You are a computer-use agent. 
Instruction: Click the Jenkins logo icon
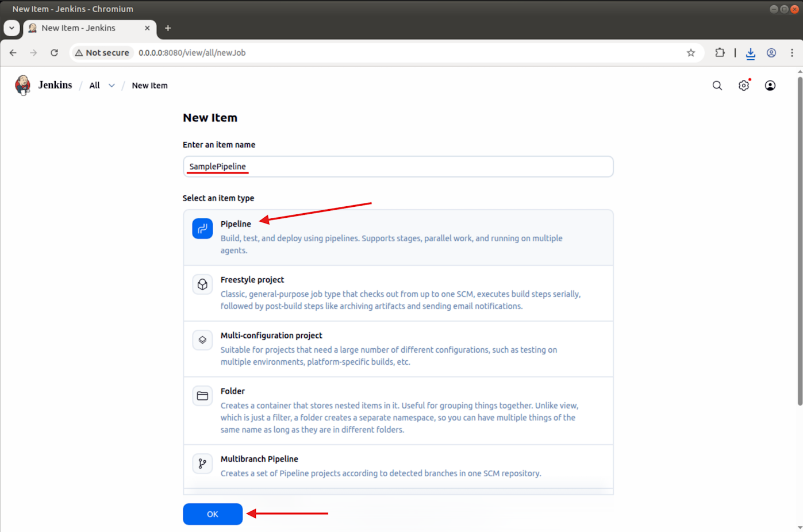22,85
